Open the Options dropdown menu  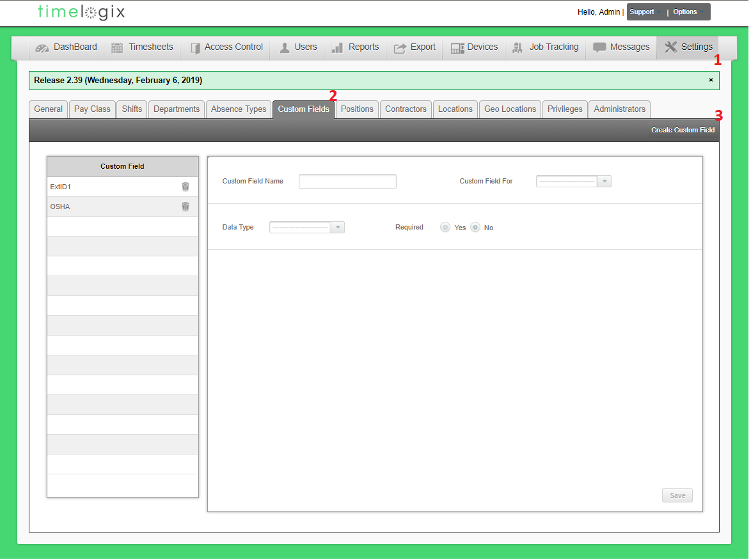click(x=689, y=12)
